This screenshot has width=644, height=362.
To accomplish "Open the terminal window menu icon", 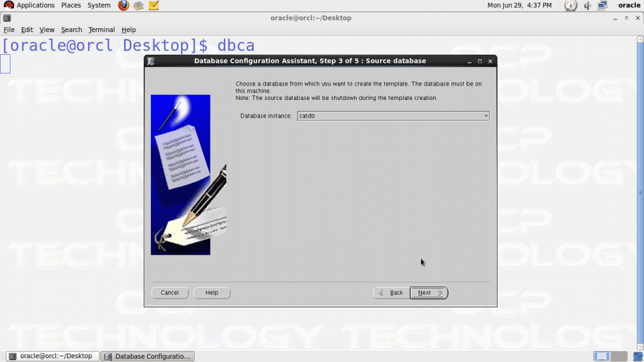I will pyautogui.click(x=7, y=18).
